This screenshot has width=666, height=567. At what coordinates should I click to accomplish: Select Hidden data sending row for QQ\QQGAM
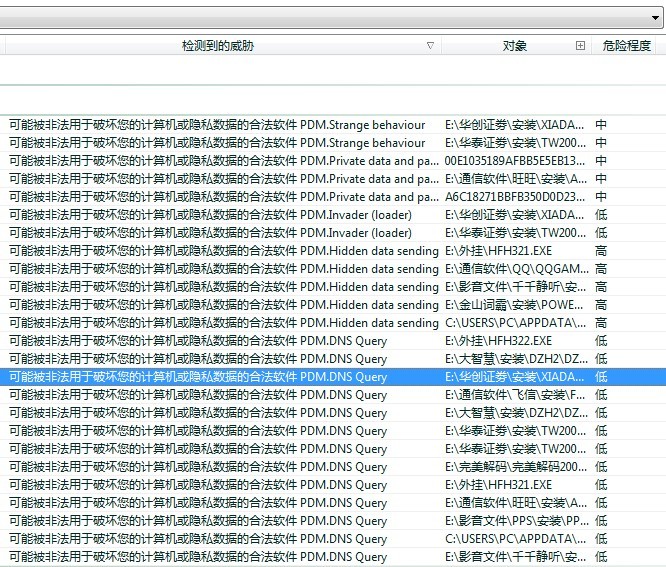pos(333,269)
